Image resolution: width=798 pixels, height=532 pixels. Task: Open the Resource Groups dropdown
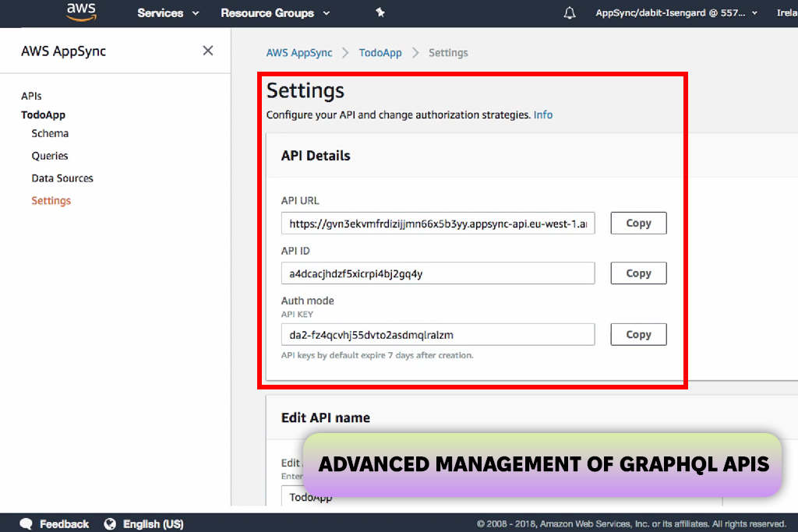(x=275, y=13)
